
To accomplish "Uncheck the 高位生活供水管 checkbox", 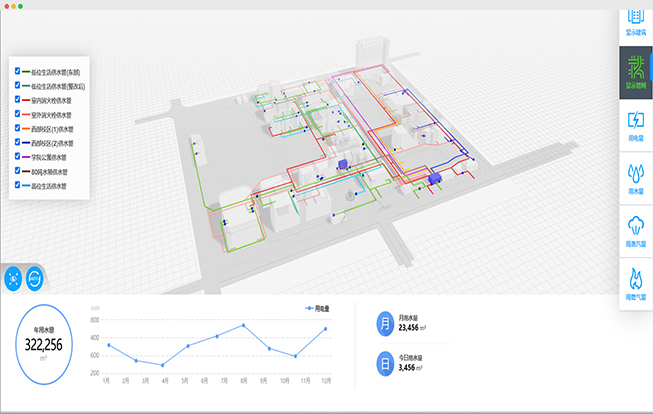I will point(18,186).
